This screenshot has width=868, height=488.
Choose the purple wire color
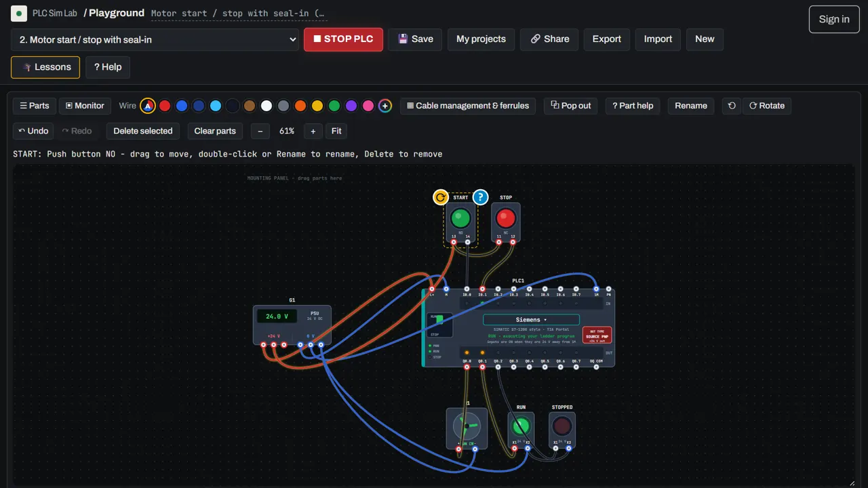coord(351,106)
